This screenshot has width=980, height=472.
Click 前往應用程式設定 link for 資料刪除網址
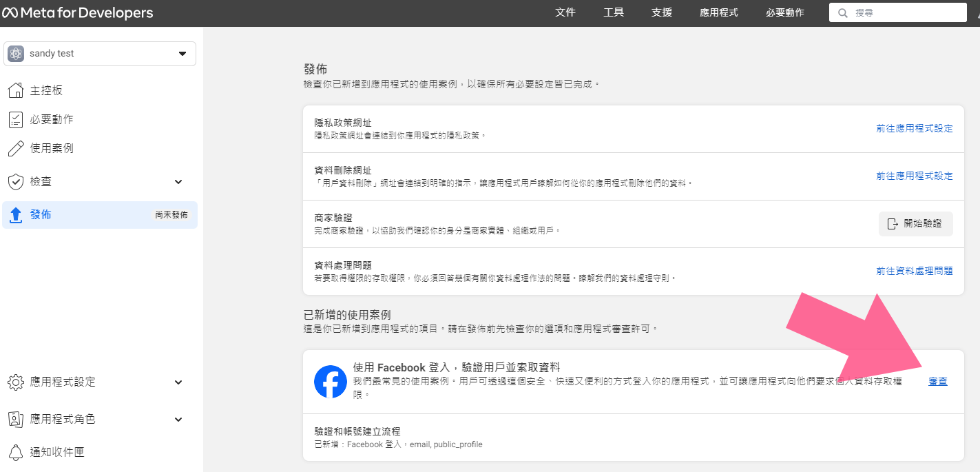click(x=915, y=176)
